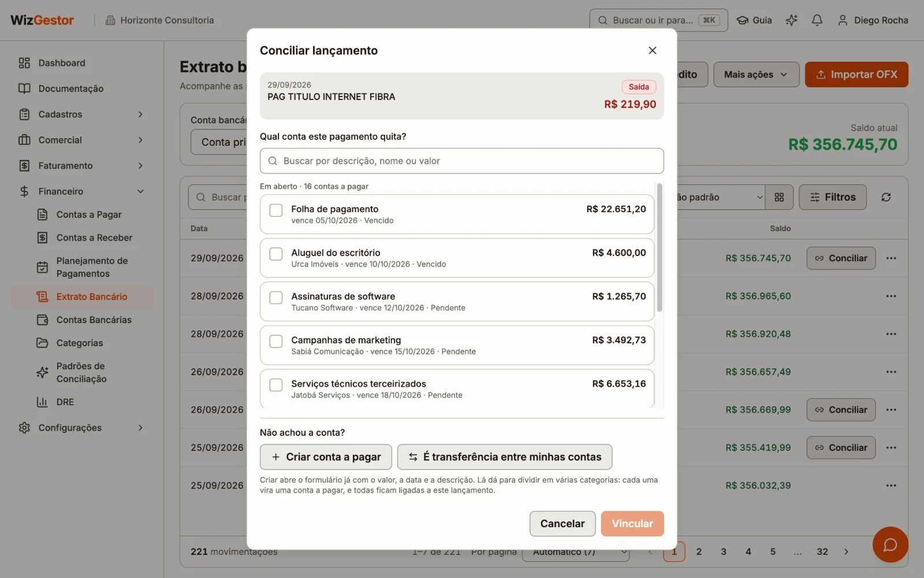Open row options for 28/09/2026 R$ 356.965,60
This screenshot has width=924, height=578.
point(891,296)
